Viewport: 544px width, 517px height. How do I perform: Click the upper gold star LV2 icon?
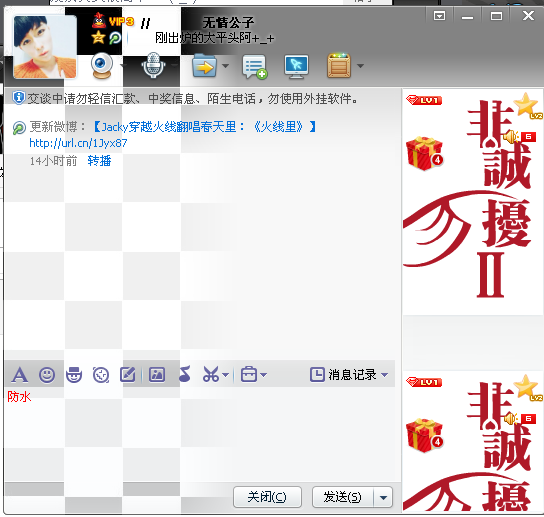coord(527,105)
